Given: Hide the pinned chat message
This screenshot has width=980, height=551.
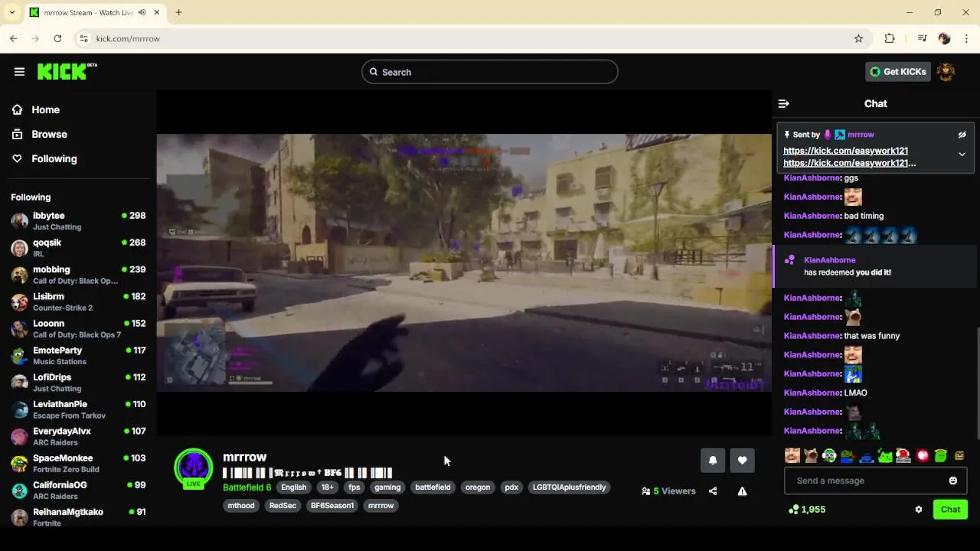Looking at the screenshot, I should click(x=962, y=135).
